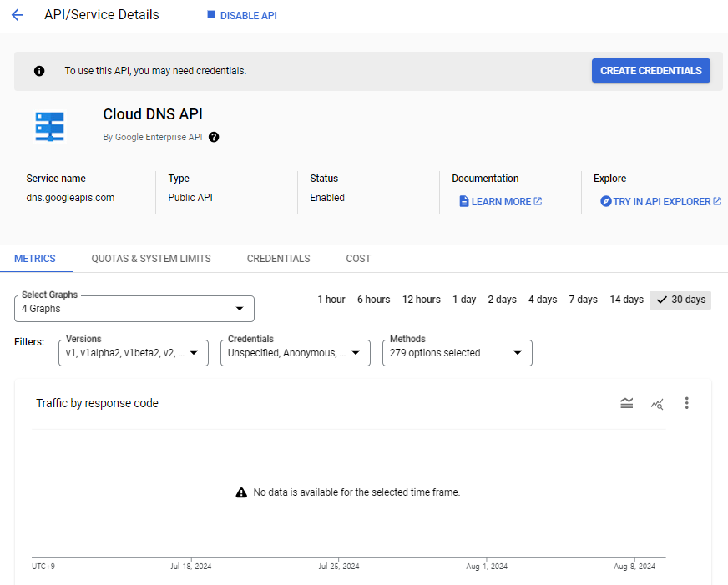
Task: Switch to the Cost tab
Action: (x=358, y=259)
